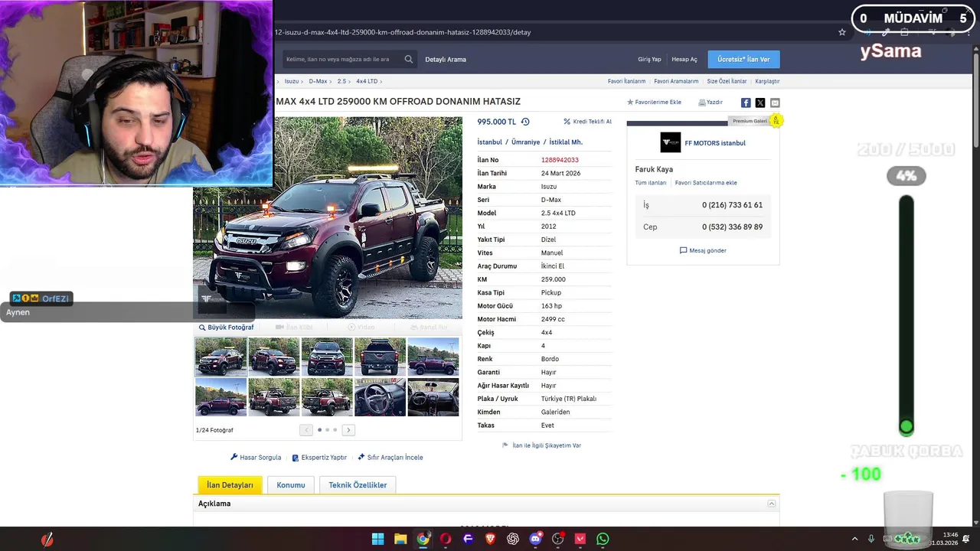The height and width of the screenshot is (551, 980).
Task: Share listing by email envelope icon
Action: [x=775, y=103]
